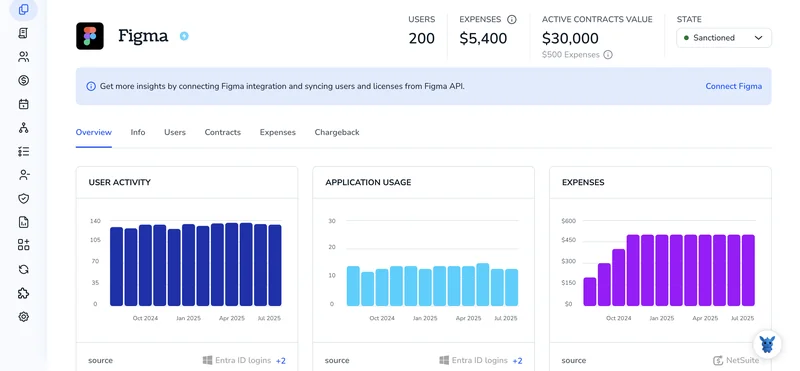Open the integrations puzzle piece icon
The height and width of the screenshot is (371, 800).
(23, 293)
